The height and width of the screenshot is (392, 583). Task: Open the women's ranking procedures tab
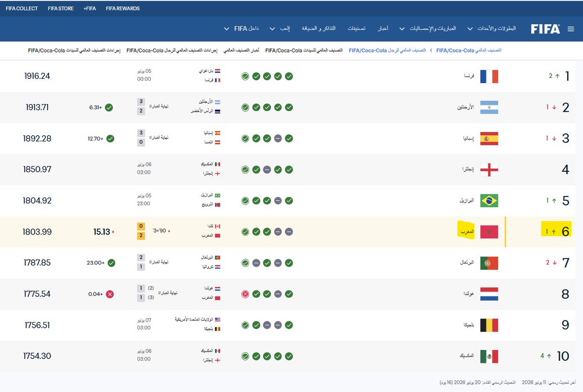[74, 51]
